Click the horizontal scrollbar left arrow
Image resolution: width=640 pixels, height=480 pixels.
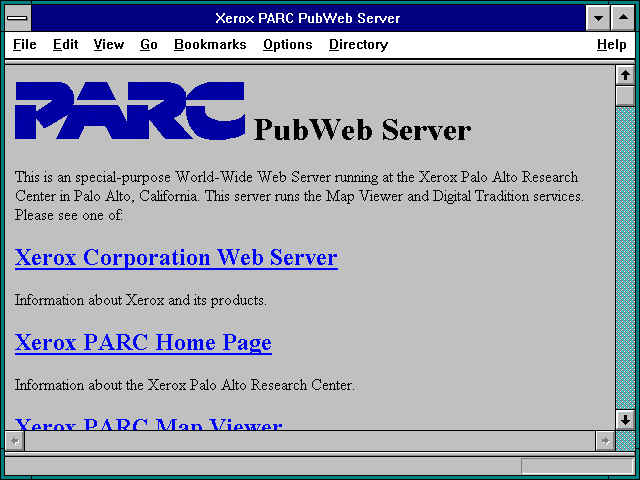tap(15, 441)
